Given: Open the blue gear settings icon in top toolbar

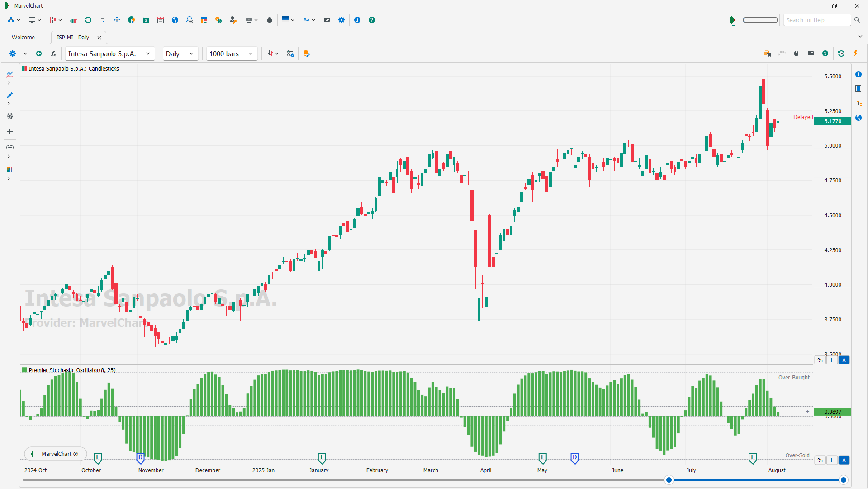Looking at the screenshot, I should pos(342,20).
